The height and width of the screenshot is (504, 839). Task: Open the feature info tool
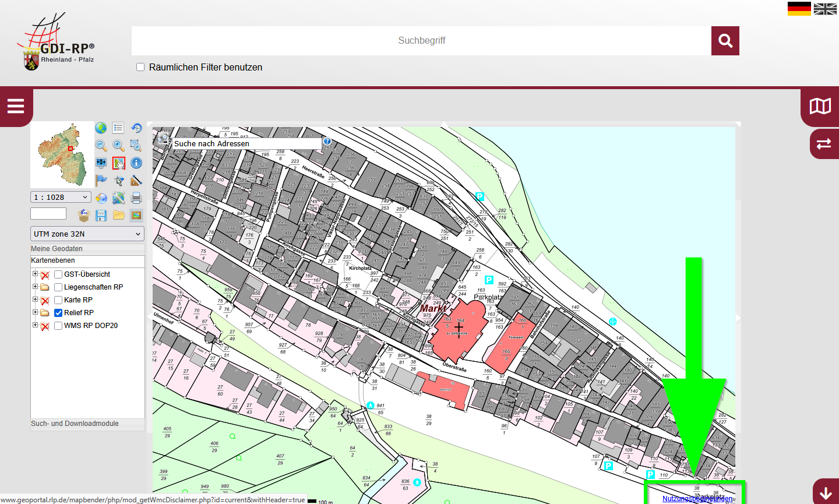coord(136,163)
